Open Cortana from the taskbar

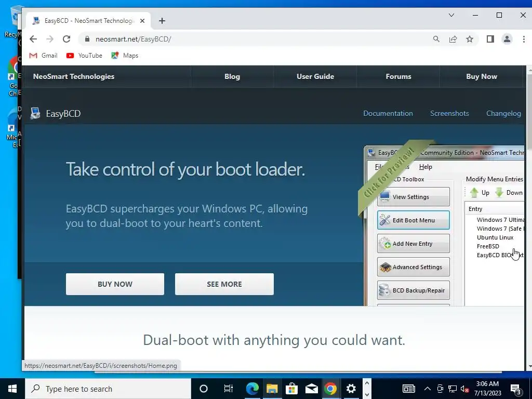pos(203,389)
